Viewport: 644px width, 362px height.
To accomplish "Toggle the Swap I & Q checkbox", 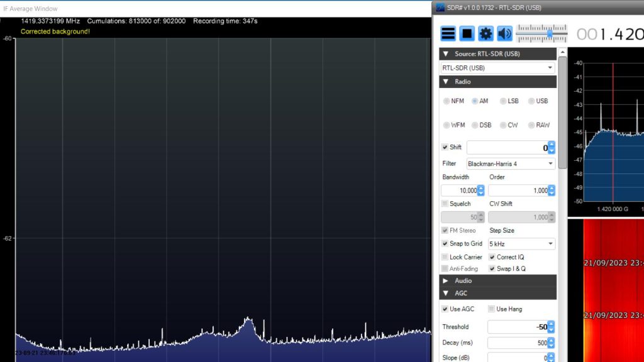I will pos(492,268).
